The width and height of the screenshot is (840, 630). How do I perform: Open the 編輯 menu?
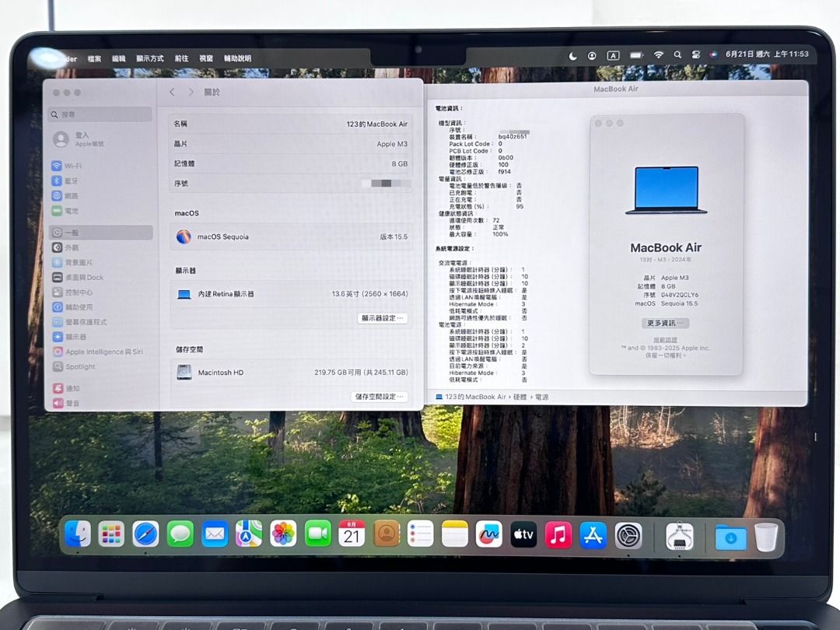[118, 59]
